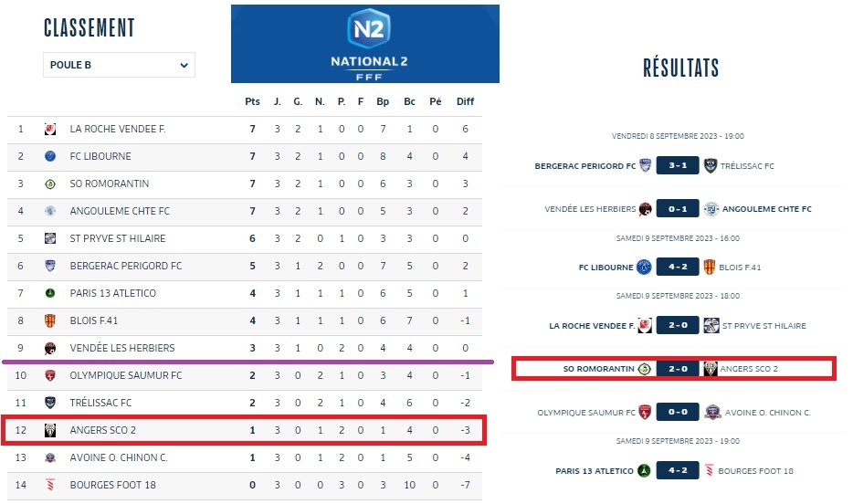Click Trélissac FC crest in results list
This screenshot has height=504, width=853.
click(x=712, y=166)
